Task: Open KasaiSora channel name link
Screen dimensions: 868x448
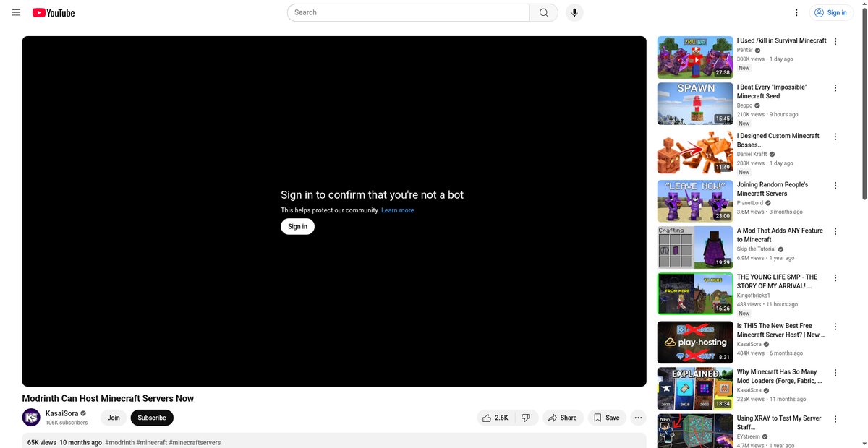Action: coord(61,413)
